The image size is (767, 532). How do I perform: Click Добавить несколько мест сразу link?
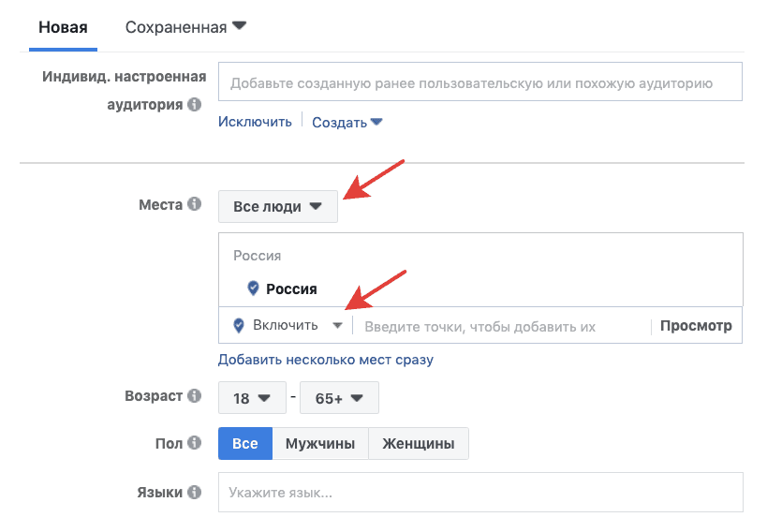pos(326,360)
